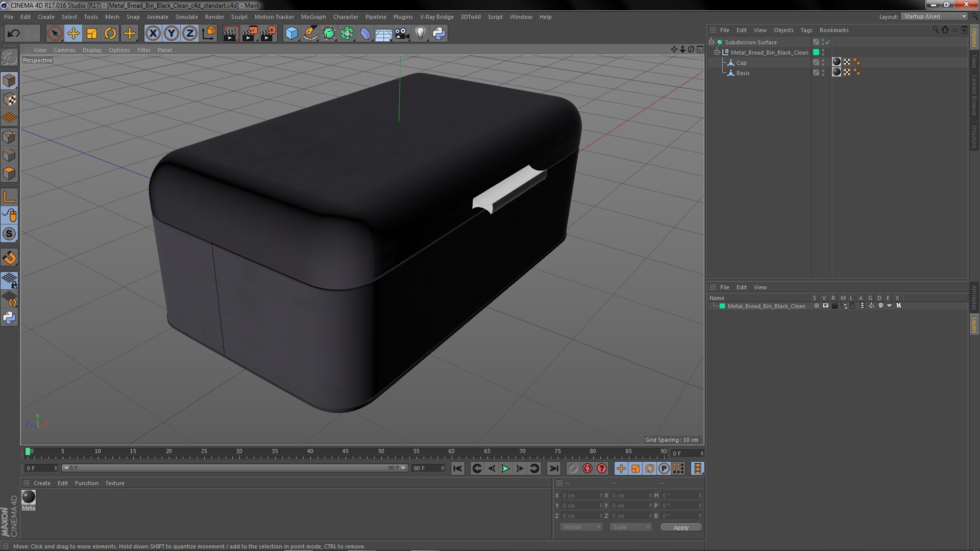
Task: Toggle layer Solo dot for Metal_Bread_Bin_Black_Clean
Action: point(816,306)
